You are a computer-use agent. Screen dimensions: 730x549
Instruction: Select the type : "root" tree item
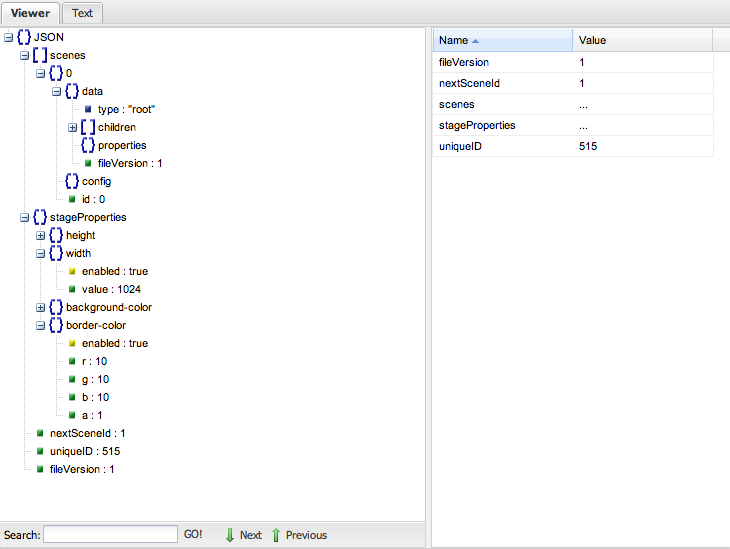[126, 109]
